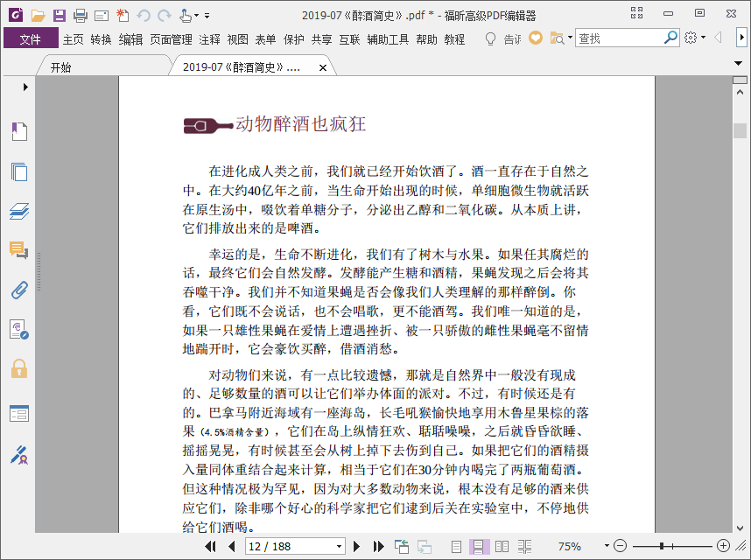Switch to the 开始 document tab

pos(103,66)
